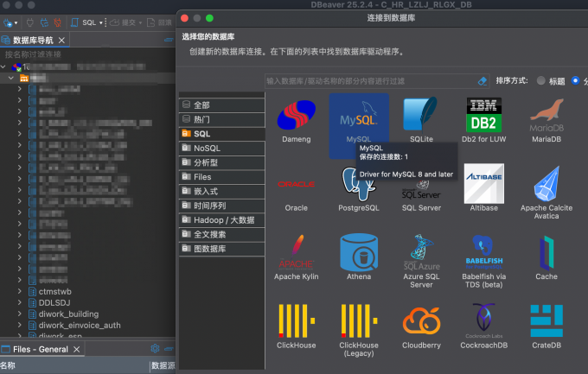Click the disconnect icon in main toolbar
Screen dimensions: 588x374
coord(57,22)
